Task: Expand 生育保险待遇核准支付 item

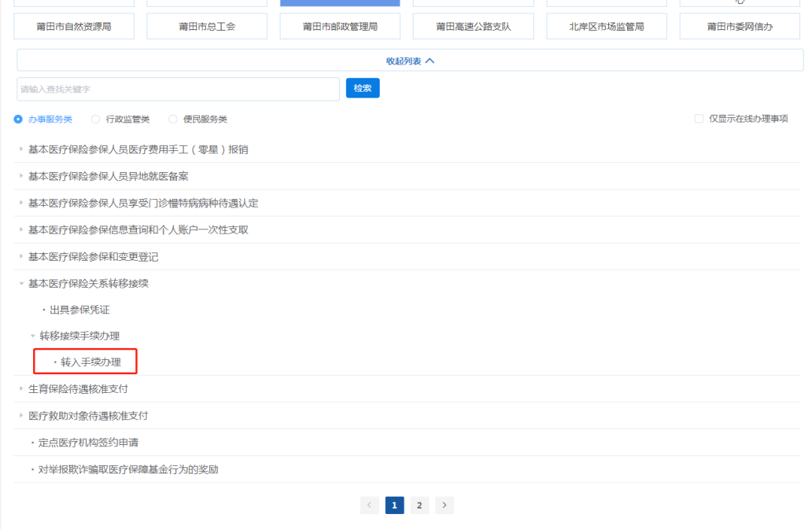Action: pos(78,389)
